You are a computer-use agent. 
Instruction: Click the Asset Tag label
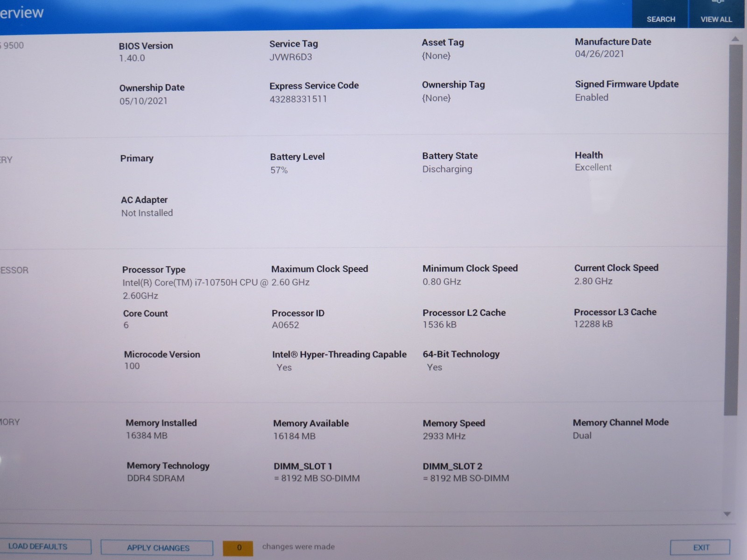(443, 42)
